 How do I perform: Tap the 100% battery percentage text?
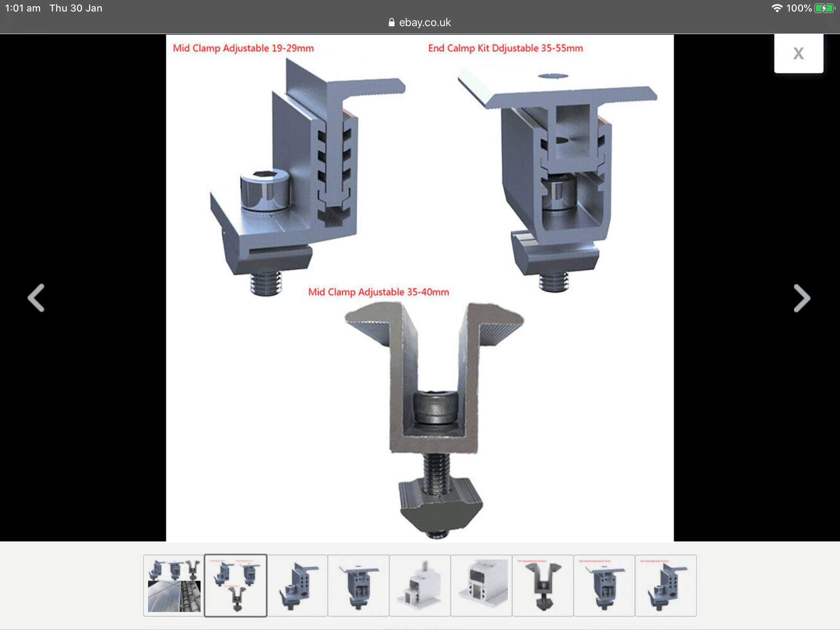[x=799, y=8]
